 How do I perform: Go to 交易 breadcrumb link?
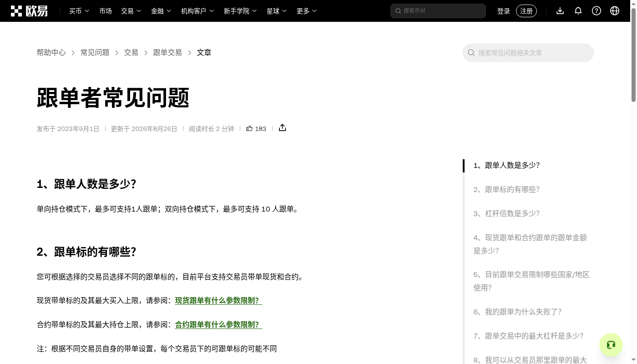click(131, 53)
